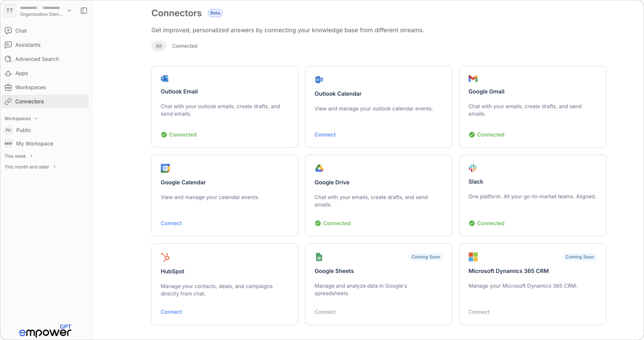
Task: Click the Google Drive triangle icon
Action: (x=319, y=168)
